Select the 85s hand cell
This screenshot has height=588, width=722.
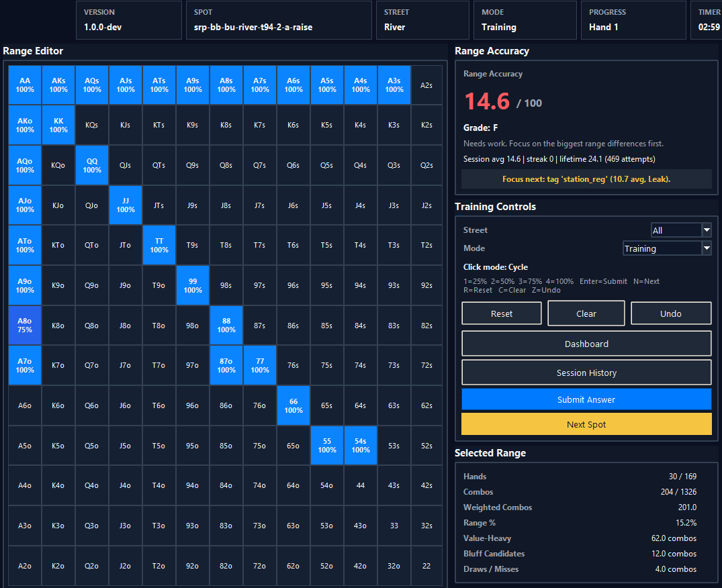pyautogui.click(x=327, y=326)
